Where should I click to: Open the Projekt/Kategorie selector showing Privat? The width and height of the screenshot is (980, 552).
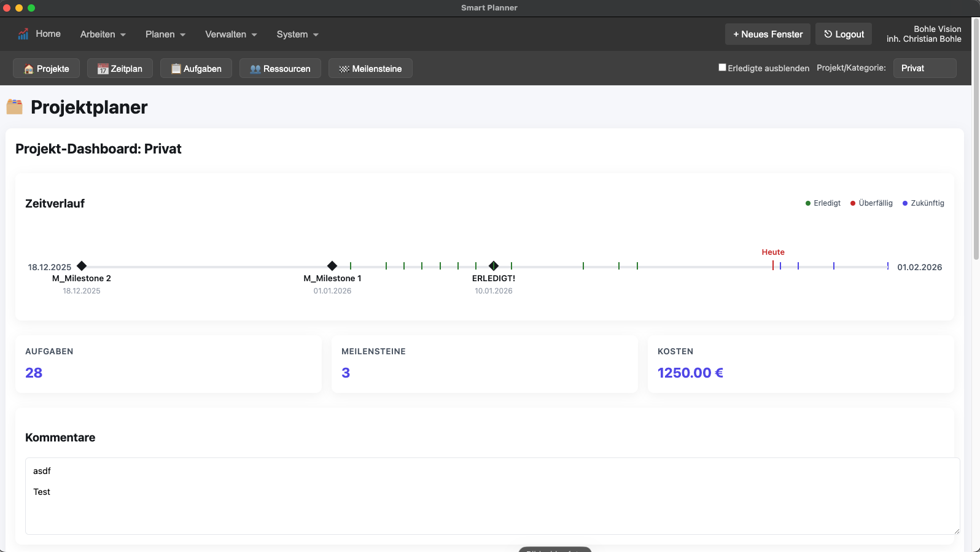click(x=924, y=68)
